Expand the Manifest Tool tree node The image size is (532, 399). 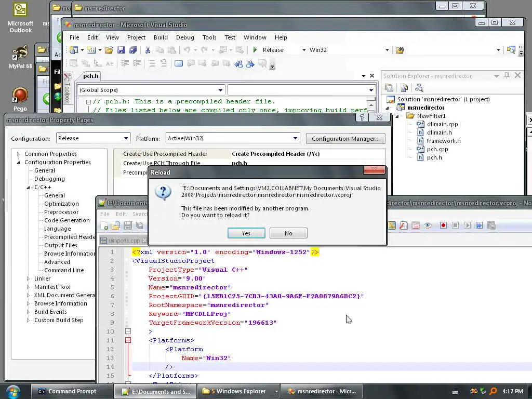tap(28, 287)
